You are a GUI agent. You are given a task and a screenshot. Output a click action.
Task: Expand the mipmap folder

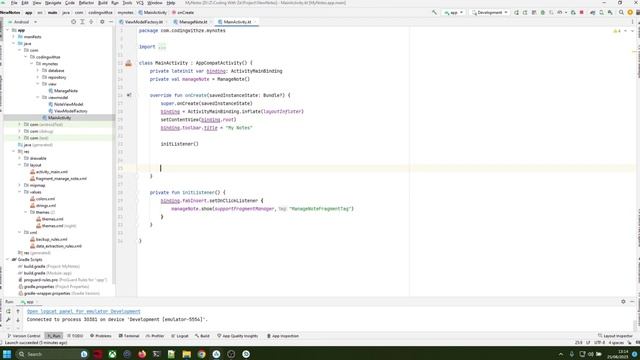[x=20, y=185]
